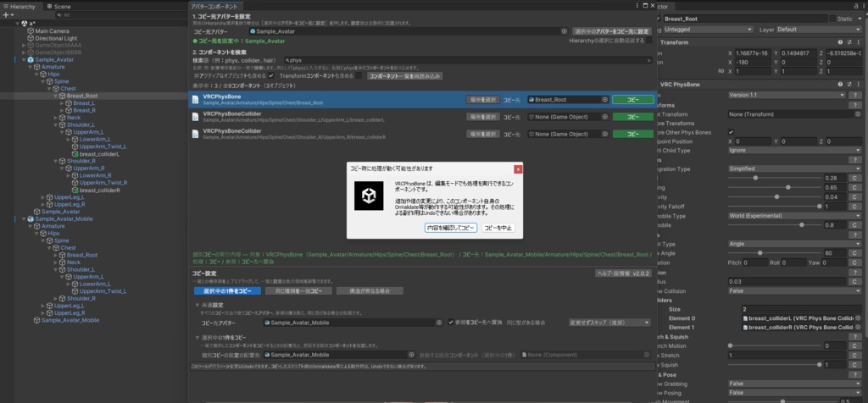Click C reset button beside 0.28 value

pos(854,178)
